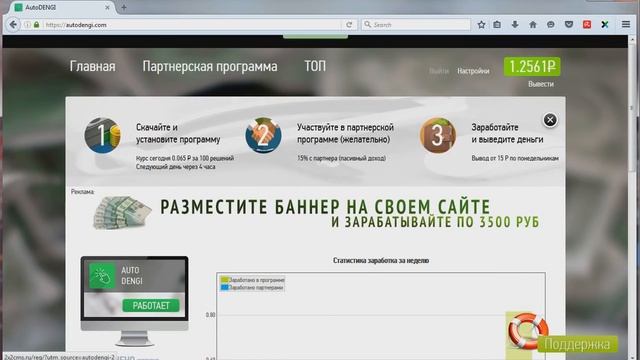Click the yellow Заработано в программе legend swatch
This screenshot has width=640, height=360.
tap(224, 280)
